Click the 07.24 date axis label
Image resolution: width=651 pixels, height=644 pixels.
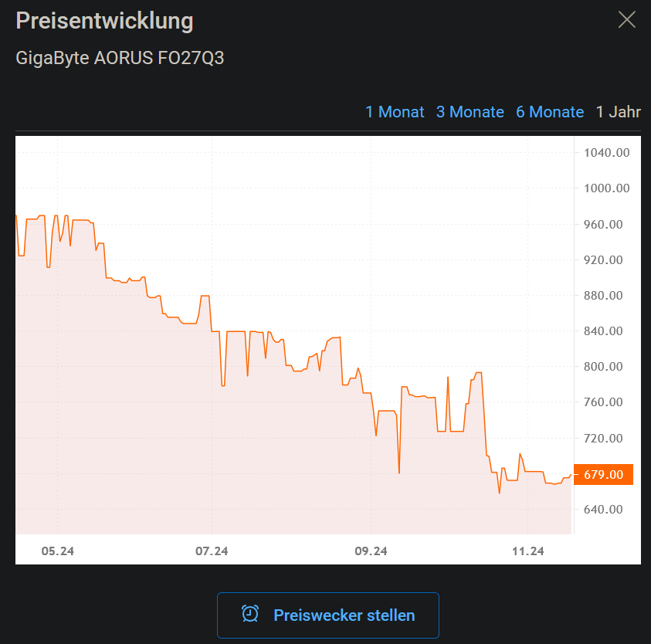[x=212, y=551]
